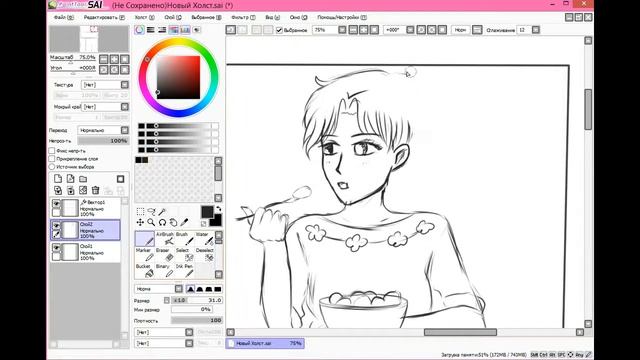Image resolution: width=640 pixels, height=360 pixels.
Task: Toggle the RGB slider panel
Action: point(151,30)
